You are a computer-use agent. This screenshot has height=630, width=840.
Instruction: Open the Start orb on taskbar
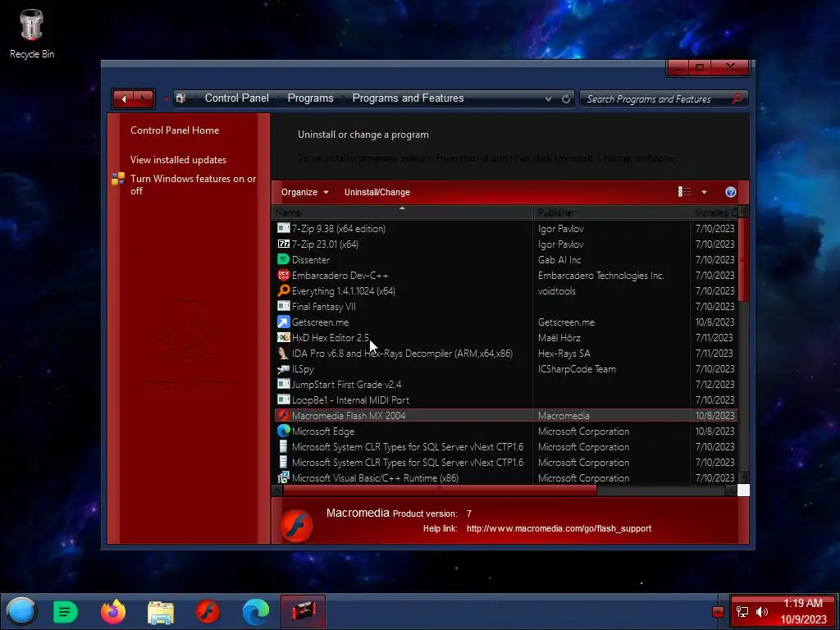[21, 611]
